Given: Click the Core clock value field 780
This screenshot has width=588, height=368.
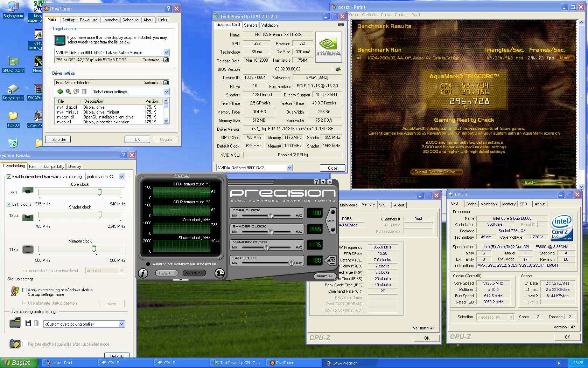Looking at the screenshot, I should (13, 193).
